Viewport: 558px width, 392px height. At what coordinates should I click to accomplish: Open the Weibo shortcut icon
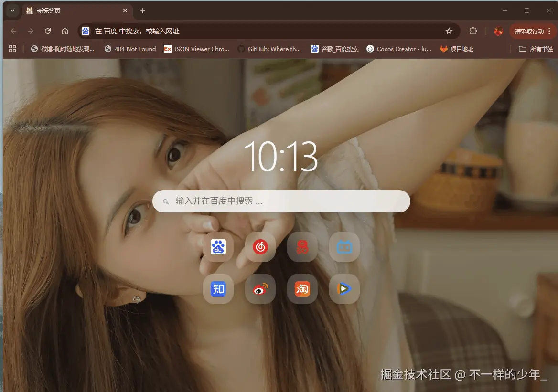(260, 289)
